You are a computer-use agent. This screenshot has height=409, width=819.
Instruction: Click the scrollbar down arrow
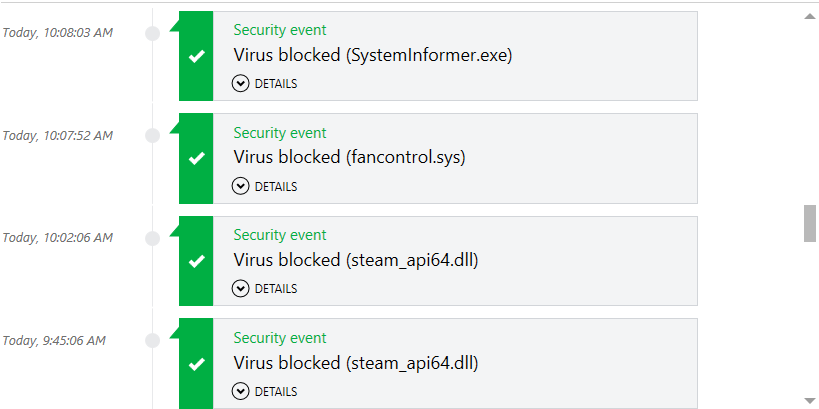809,400
